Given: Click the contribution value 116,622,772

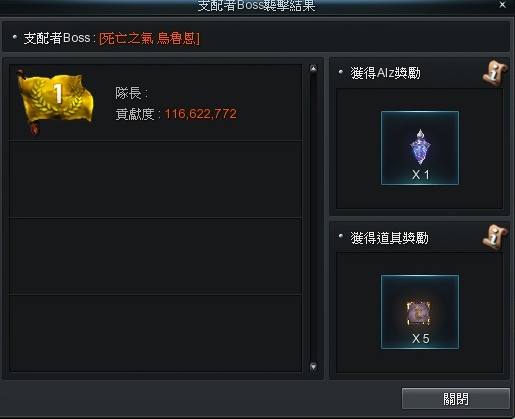Looking at the screenshot, I should [x=201, y=114].
